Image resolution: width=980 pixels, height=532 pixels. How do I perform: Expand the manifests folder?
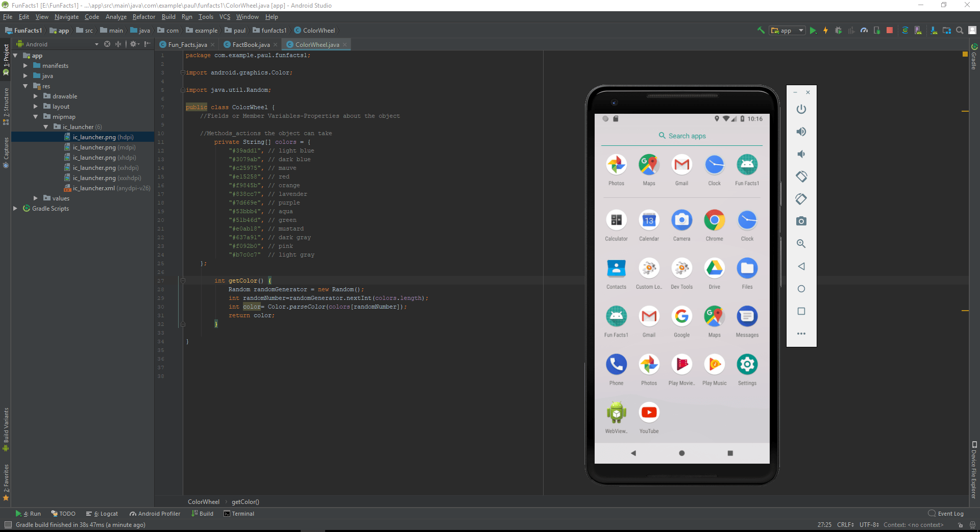(26, 66)
